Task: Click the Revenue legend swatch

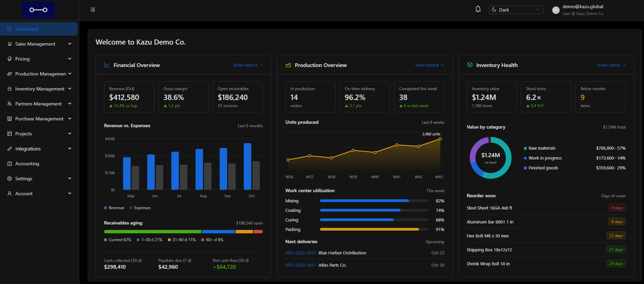Action: tap(105, 208)
